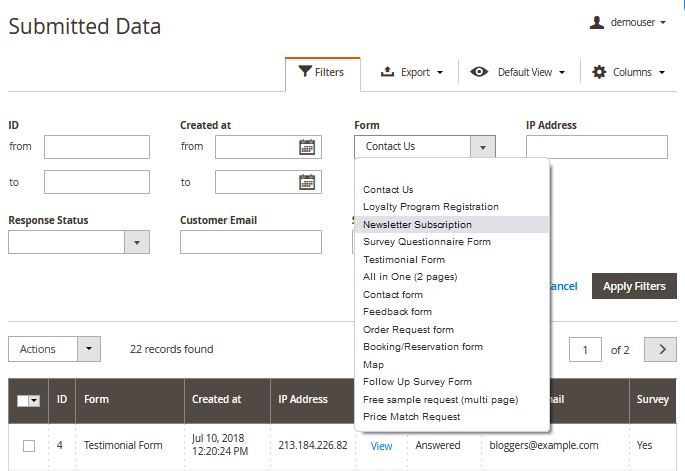Tick the checkbox for record ID 4
Screen dimensions: 685x471
(x=29, y=446)
